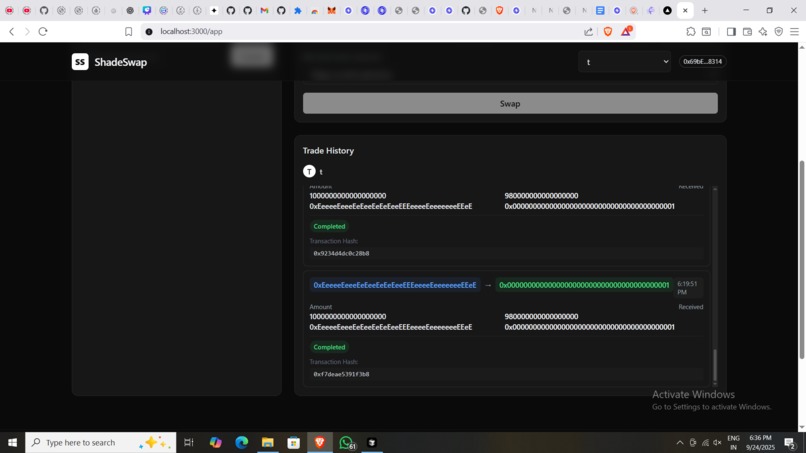Screen dimensions: 806x453
Task: Click green destination token address chip
Action: [x=584, y=285]
